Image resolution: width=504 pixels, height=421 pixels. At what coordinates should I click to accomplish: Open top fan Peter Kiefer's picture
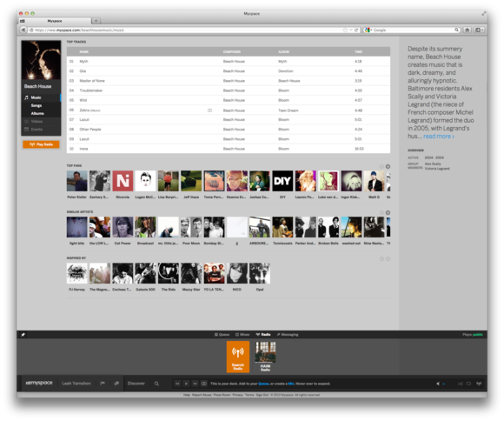click(76, 181)
